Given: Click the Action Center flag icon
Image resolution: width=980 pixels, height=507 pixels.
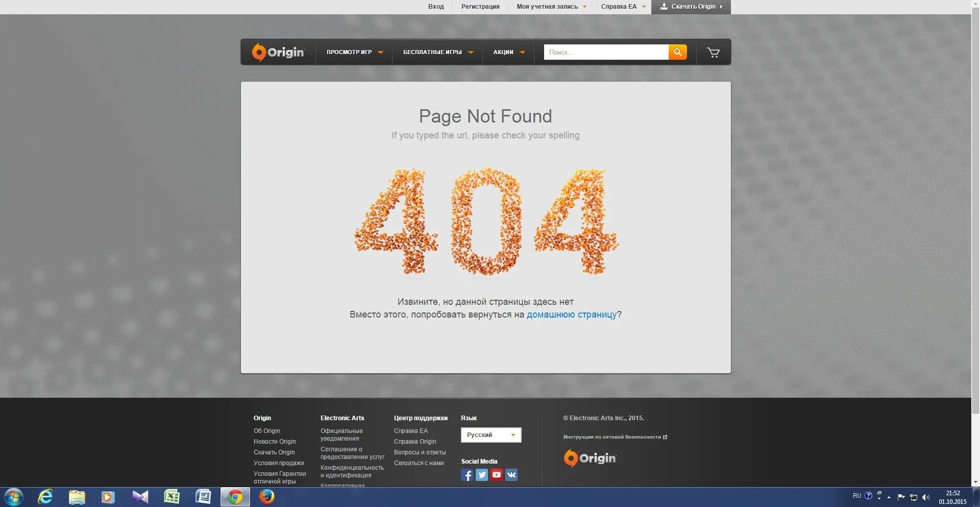Looking at the screenshot, I should [x=901, y=497].
